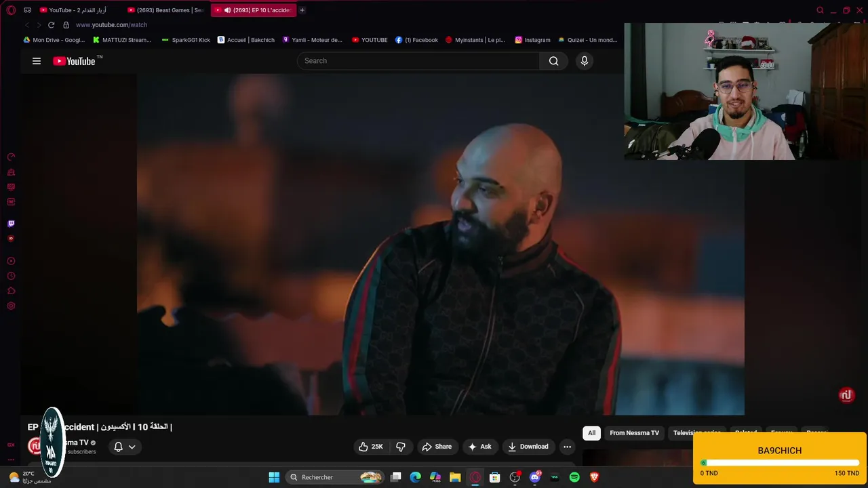Open the Accueil Bakchich bookmark
The height and width of the screenshot is (488, 868).
tap(245, 40)
